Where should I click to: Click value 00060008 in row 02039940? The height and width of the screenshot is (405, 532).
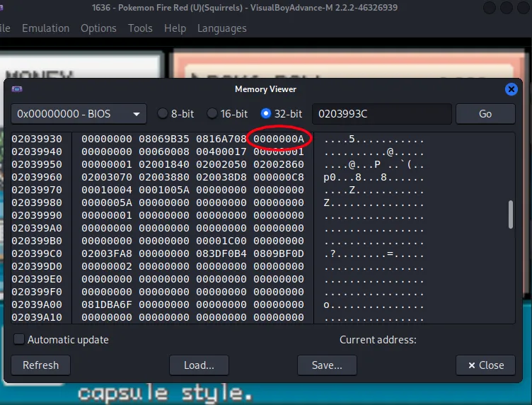164,152
